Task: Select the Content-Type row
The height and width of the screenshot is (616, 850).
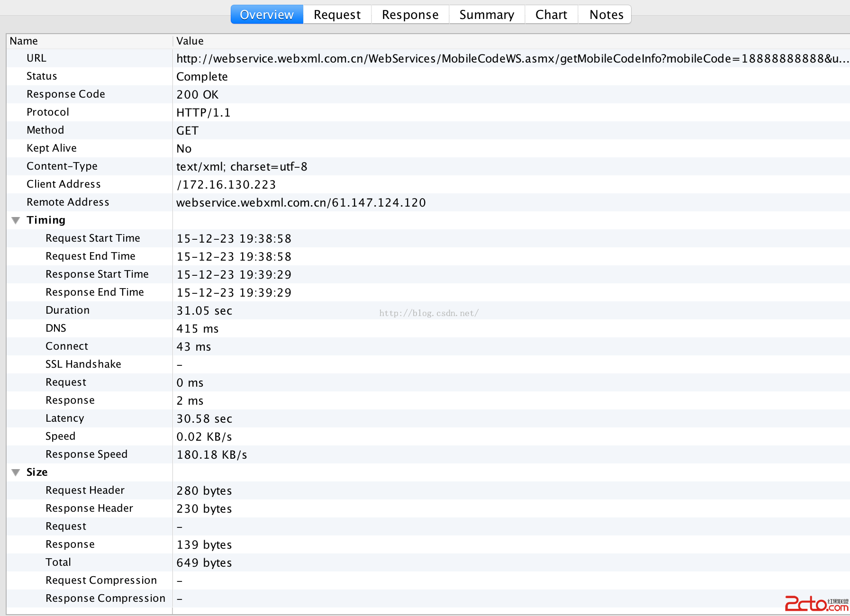Action: click(x=62, y=166)
